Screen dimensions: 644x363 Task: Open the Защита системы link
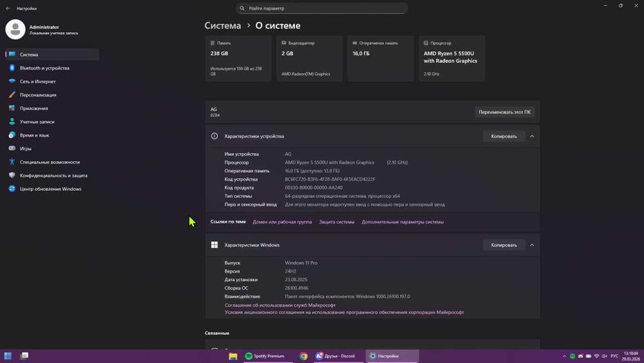coord(337,222)
